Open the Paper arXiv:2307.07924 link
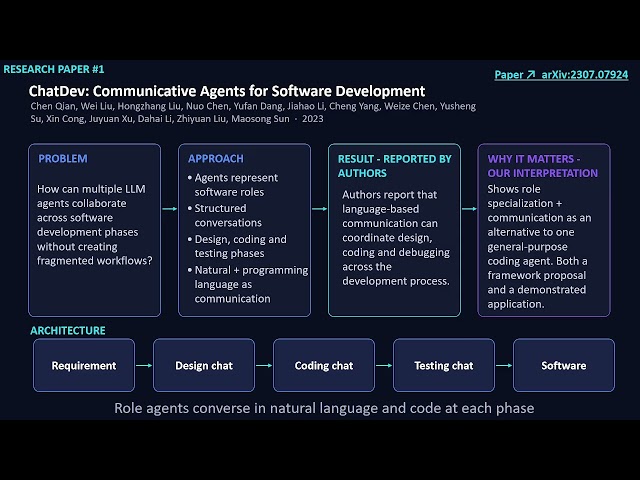The height and width of the screenshot is (480, 640). [561, 75]
